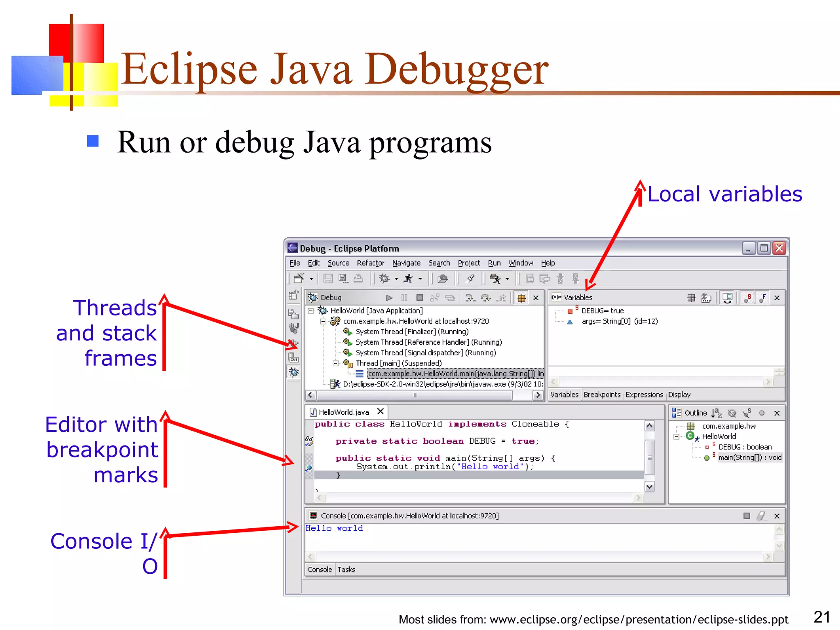Open the Refactor menu
840x630 pixels.
pos(370,263)
